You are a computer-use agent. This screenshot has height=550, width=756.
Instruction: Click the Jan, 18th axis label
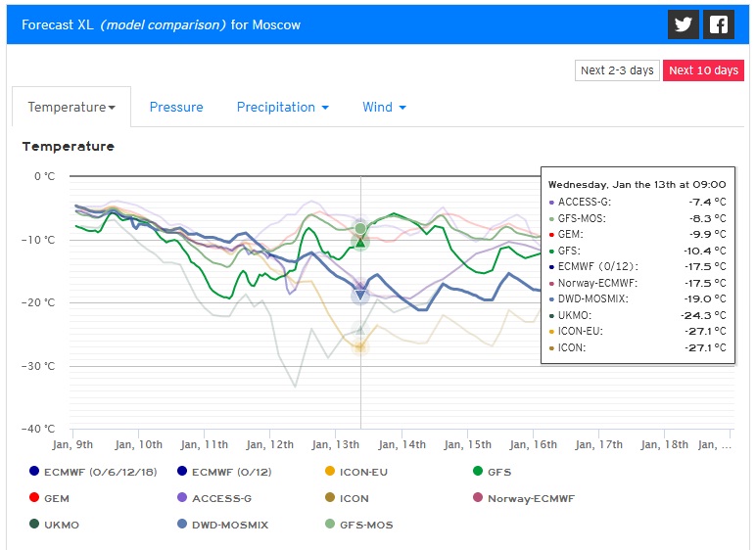click(x=664, y=444)
